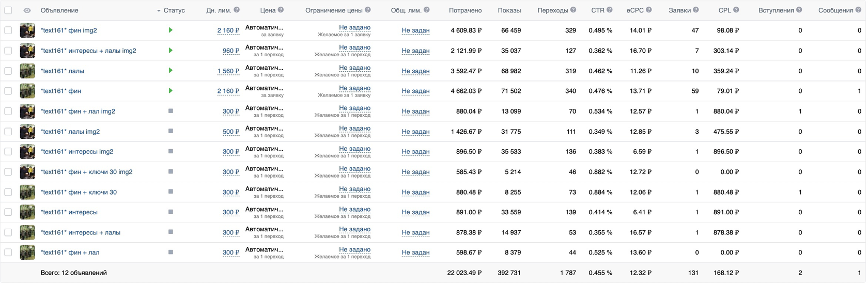This screenshot has height=286, width=868.
Task: Click the green play status of '*text161* лалы'
Action: (171, 70)
